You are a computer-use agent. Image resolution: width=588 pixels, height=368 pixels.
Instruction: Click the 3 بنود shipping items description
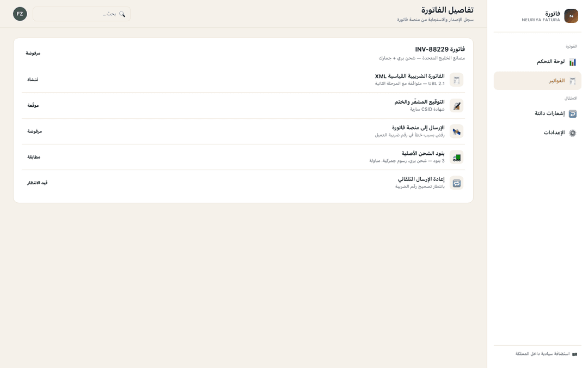[x=407, y=161]
